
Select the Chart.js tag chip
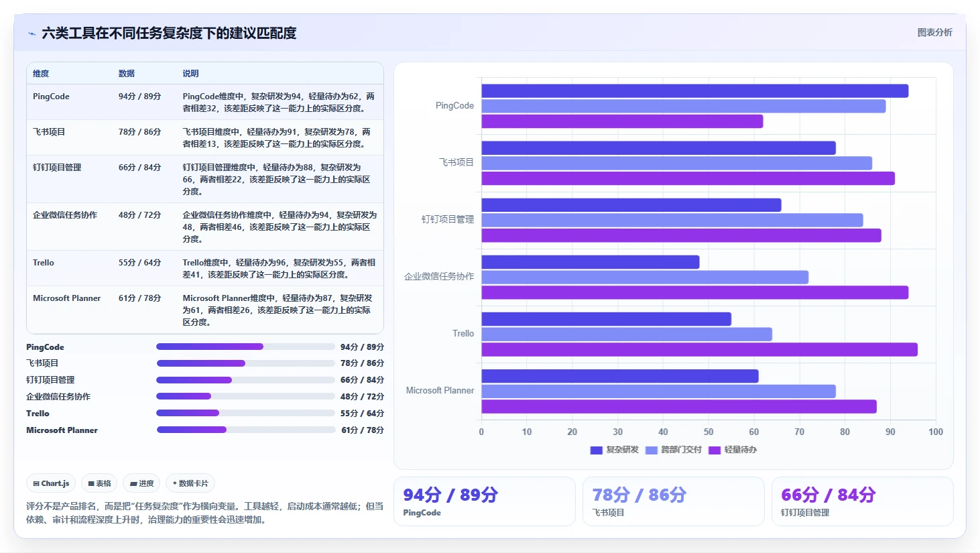51,483
